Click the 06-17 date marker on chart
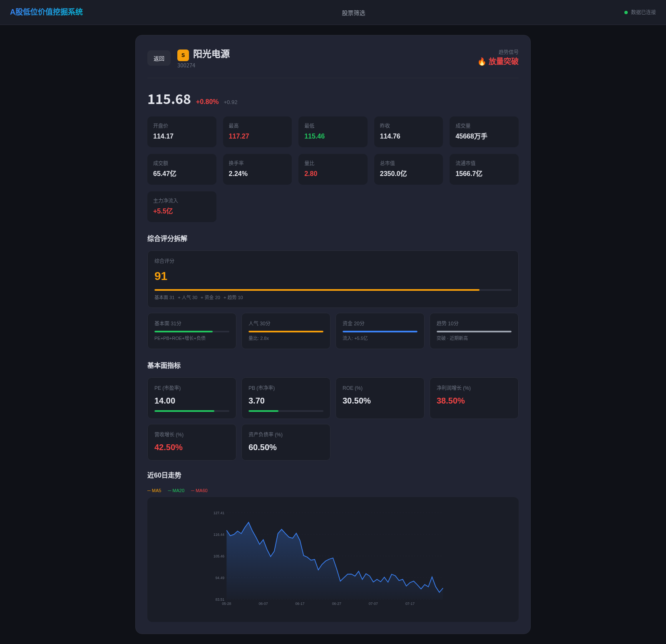Image resolution: width=666 pixels, height=644 pixels. click(300, 604)
